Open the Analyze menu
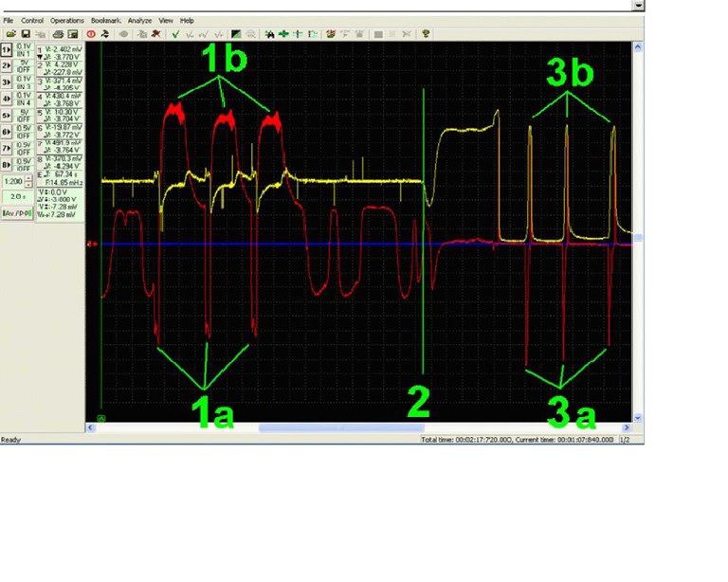 tap(139, 21)
